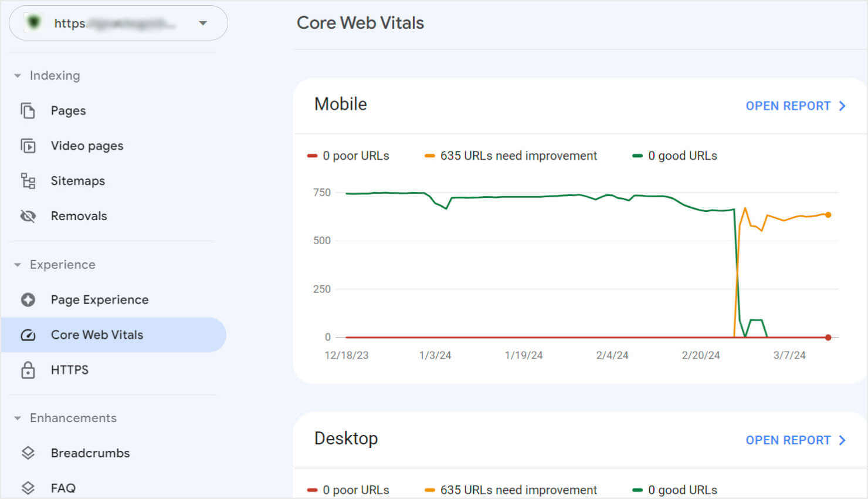The image size is (868, 499).
Task: Collapse the Enhancements section
Action: click(16, 418)
